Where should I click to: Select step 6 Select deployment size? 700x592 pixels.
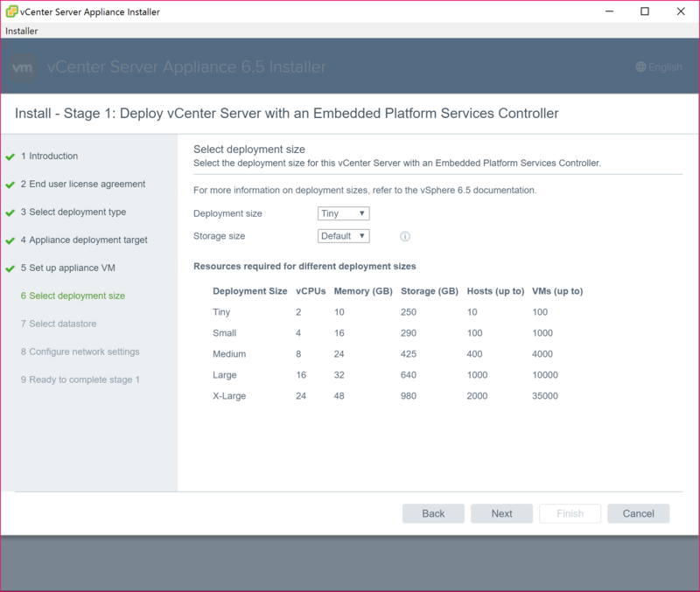pos(73,296)
